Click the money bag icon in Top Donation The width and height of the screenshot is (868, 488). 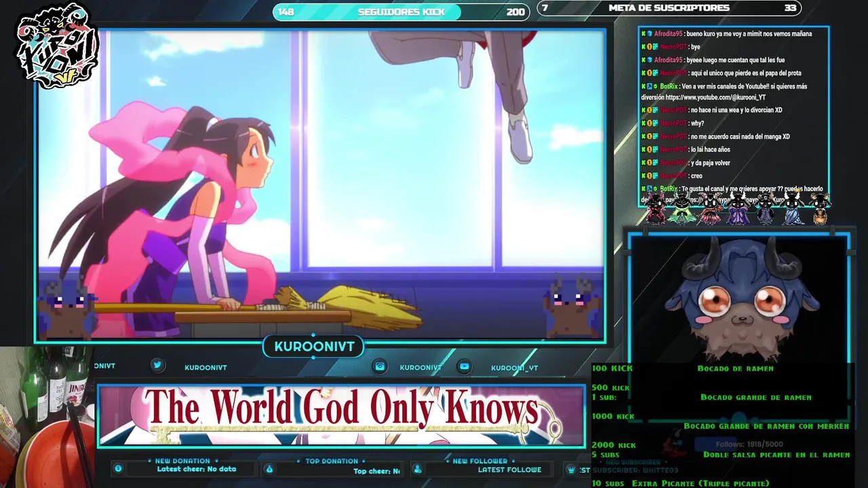click(x=269, y=469)
